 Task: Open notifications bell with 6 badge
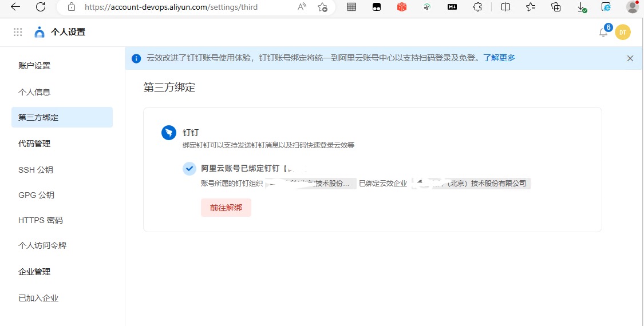(604, 31)
